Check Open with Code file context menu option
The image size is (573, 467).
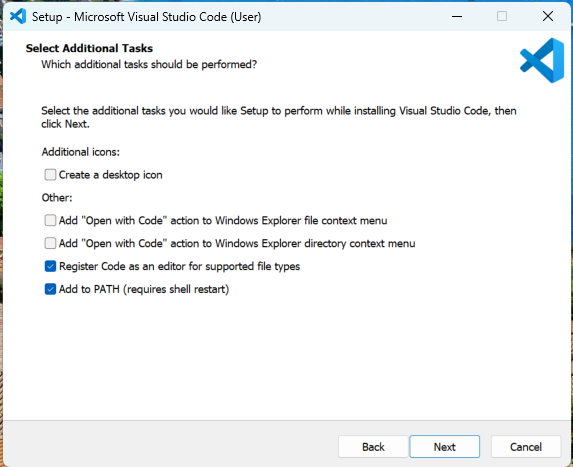50,220
